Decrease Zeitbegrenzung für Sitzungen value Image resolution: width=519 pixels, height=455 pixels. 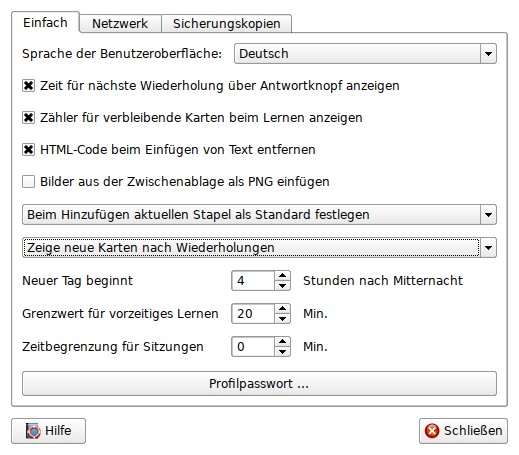click(x=283, y=352)
